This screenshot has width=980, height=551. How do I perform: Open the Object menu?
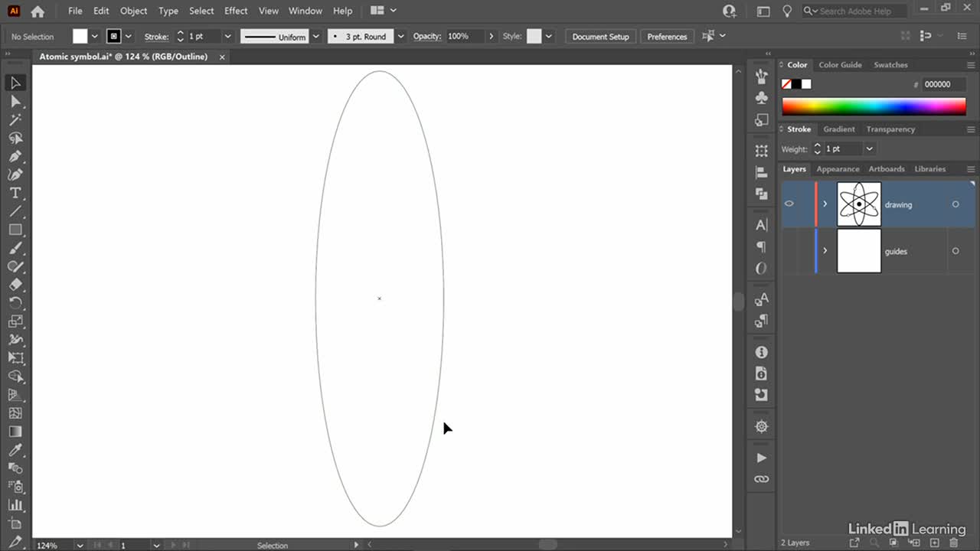point(134,11)
